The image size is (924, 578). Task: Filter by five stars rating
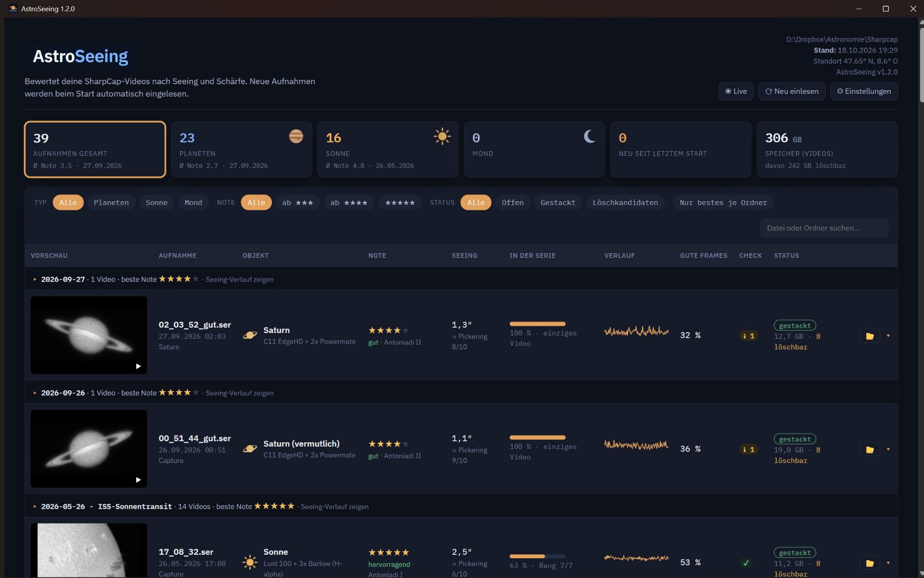click(400, 203)
